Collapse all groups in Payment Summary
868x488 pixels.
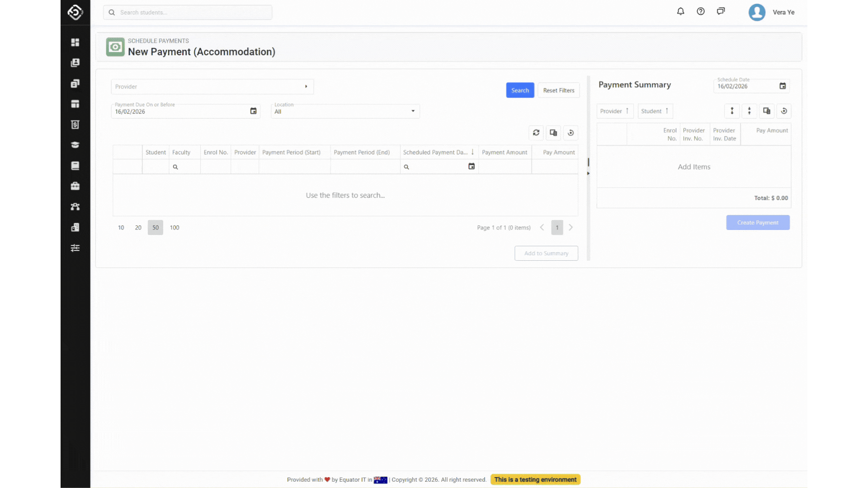749,111
